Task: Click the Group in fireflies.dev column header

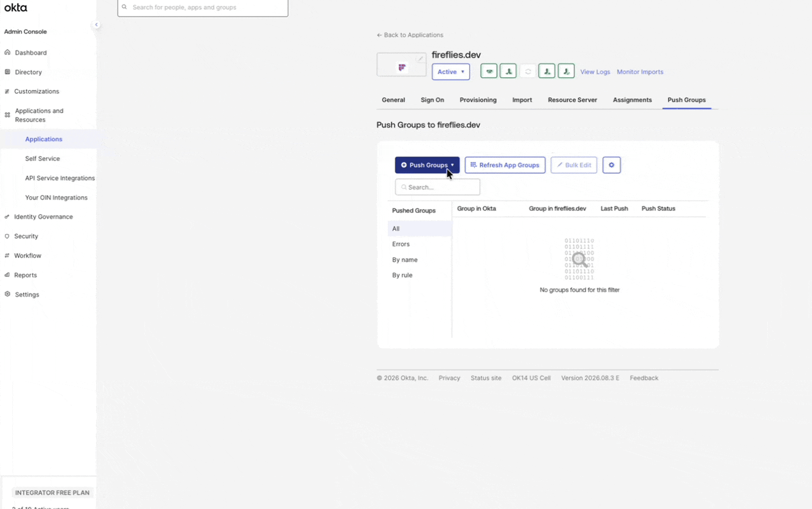Action: 557,208
